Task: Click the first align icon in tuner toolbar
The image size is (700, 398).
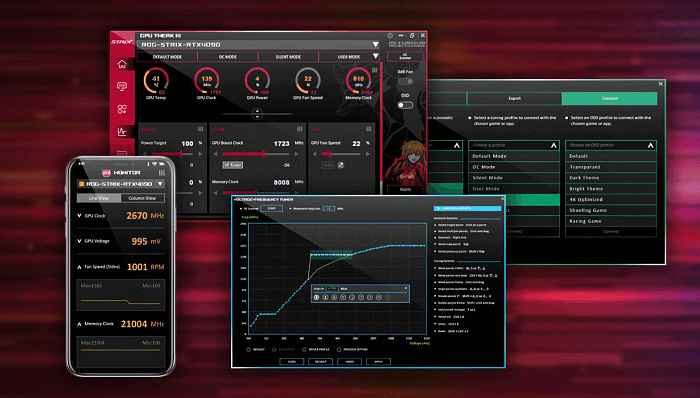Action: (x=317, y=297)
